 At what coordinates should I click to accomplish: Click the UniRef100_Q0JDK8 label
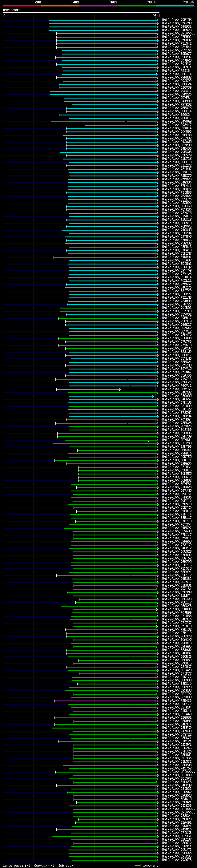point(176,60)
